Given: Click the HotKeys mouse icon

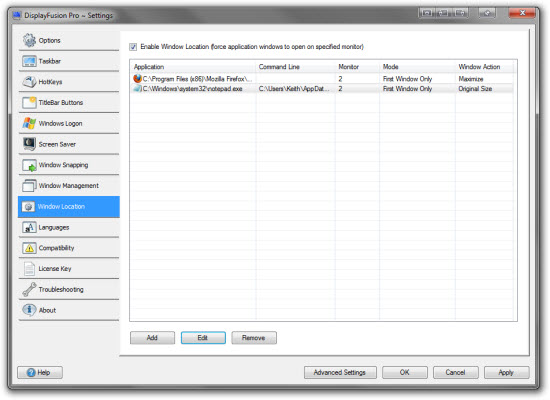Looking at the screenshot, I should coord(29,82).
